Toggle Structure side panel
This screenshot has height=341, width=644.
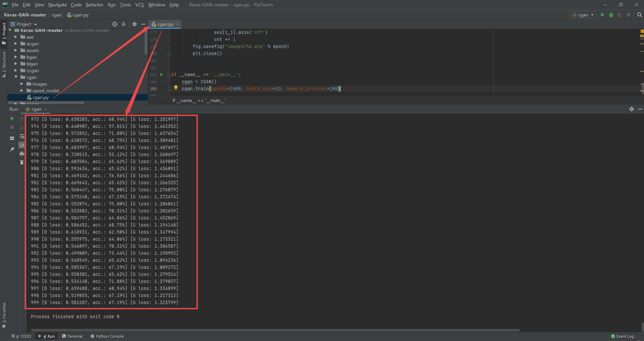(4, 64)
